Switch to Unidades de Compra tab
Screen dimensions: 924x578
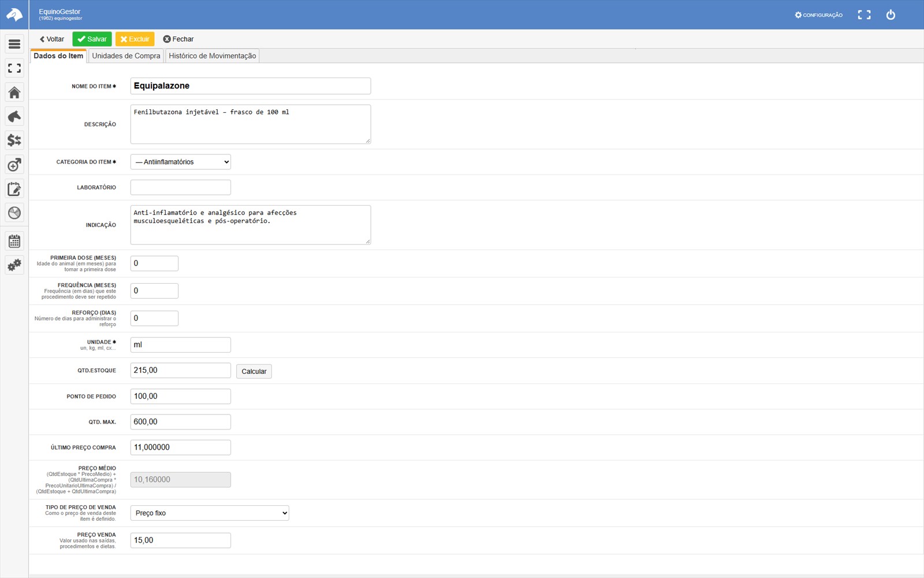[x=126, y=56]
